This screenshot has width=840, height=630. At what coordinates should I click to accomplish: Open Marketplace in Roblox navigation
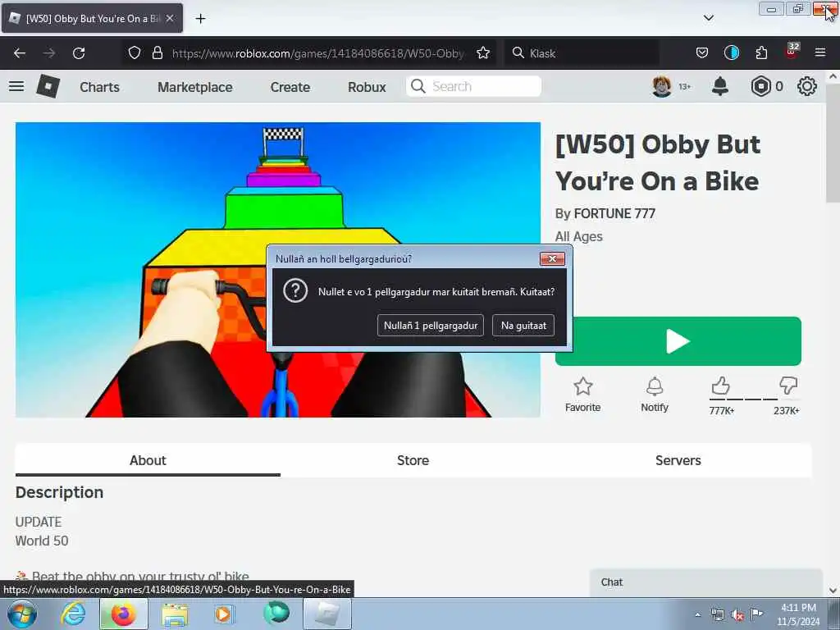click(x=195, y=87)
